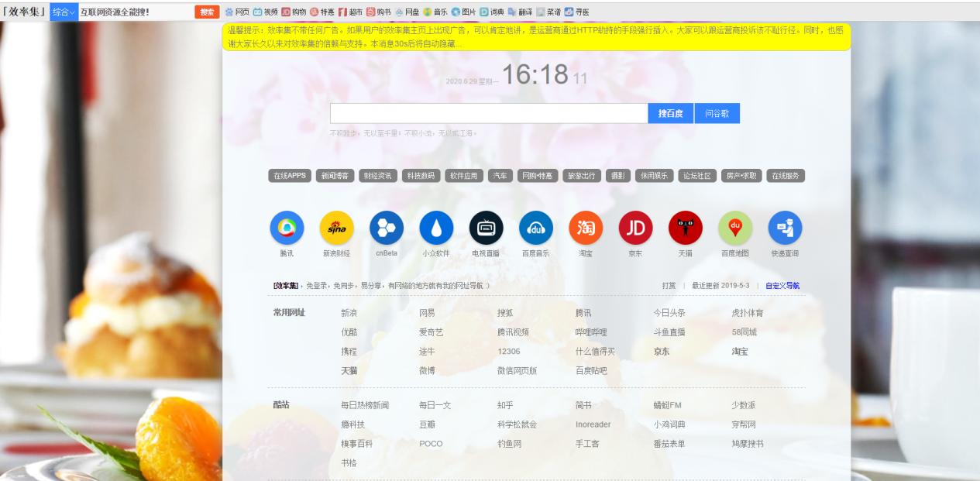Click inside the main search input box

pyautogui.click(x=488, y=112)
